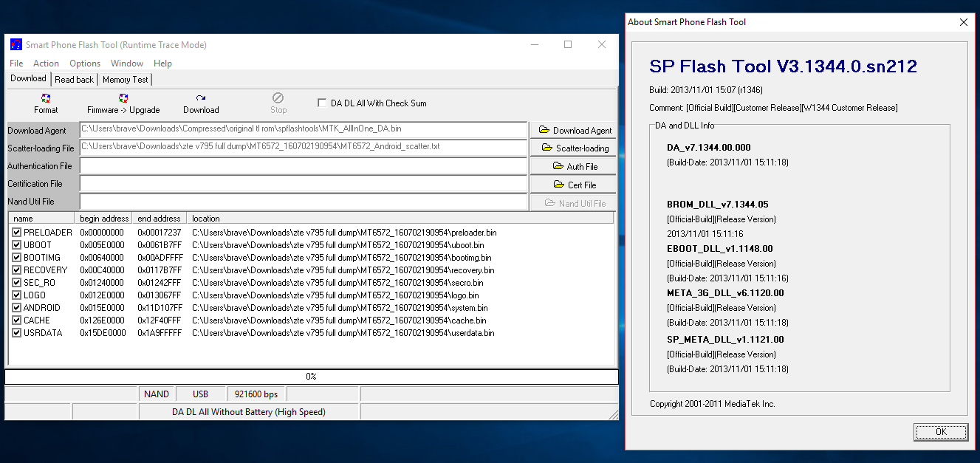Click the 0% download progress bar
980x463 pixels.
coord(311,377)
